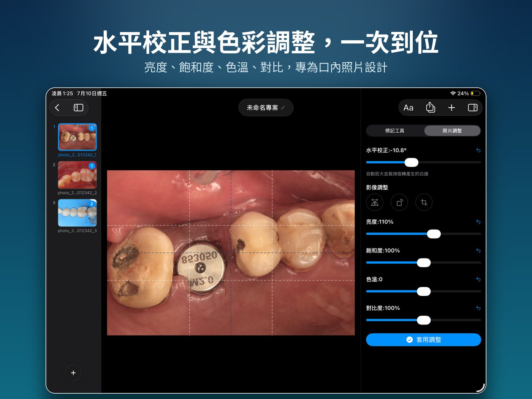Toggle the left sidebar panel icon
The height and width of the screenshot is (399, 532).
[x=78, y=108]
